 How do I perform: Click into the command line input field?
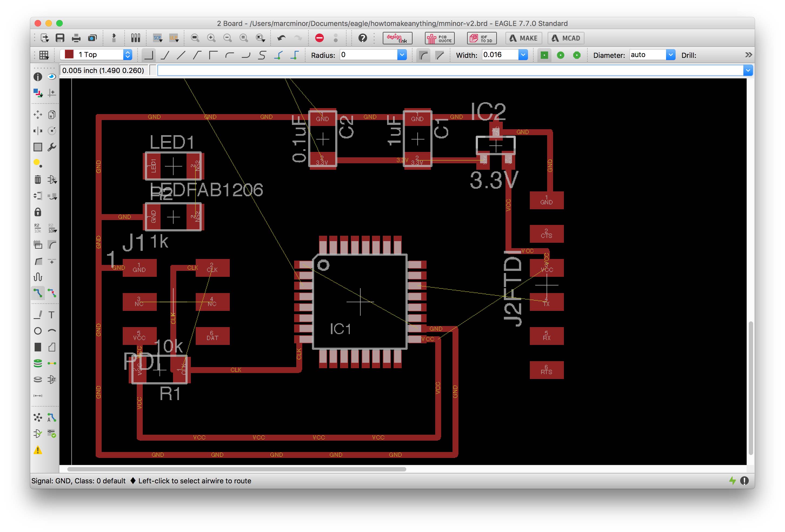450,71
